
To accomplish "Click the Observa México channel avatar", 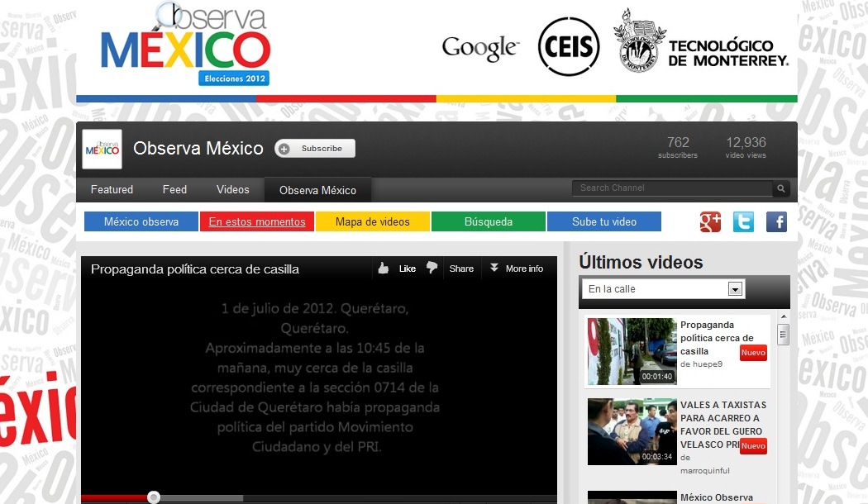I will tap(102, 149).
